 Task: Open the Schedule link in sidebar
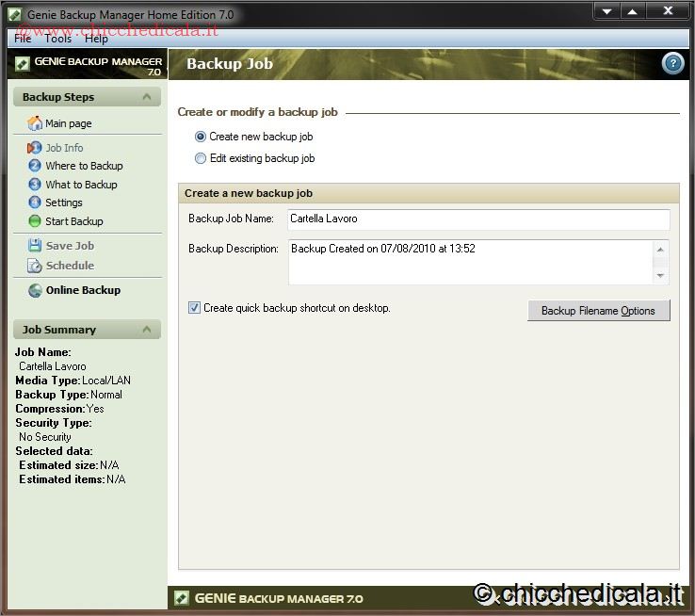69,266
